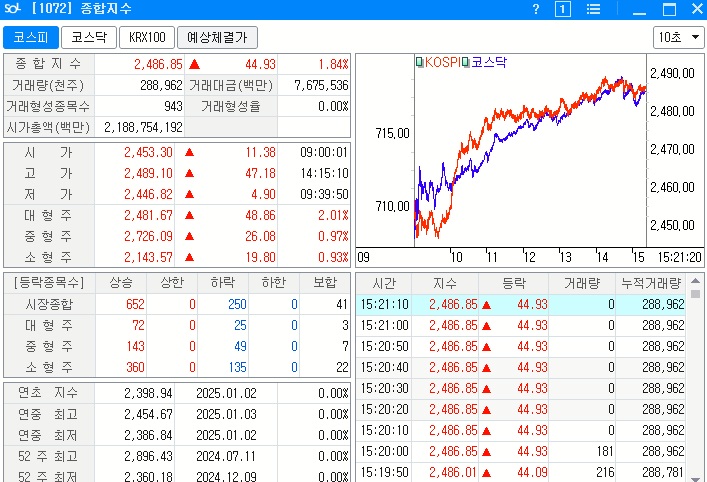707x482 pixels.
Task: Click the 연중 최고 value 2,454.67
Action: point(148,414)
